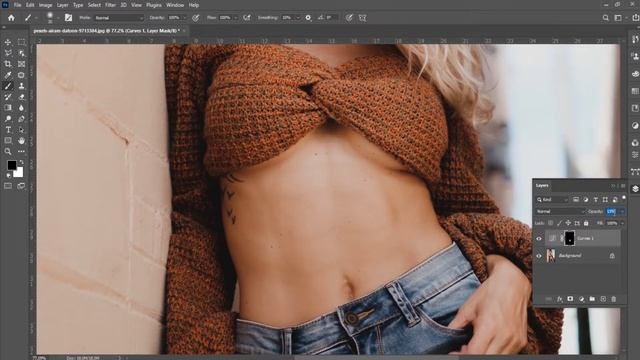Create new layer from Layers panel

[603, 299]
